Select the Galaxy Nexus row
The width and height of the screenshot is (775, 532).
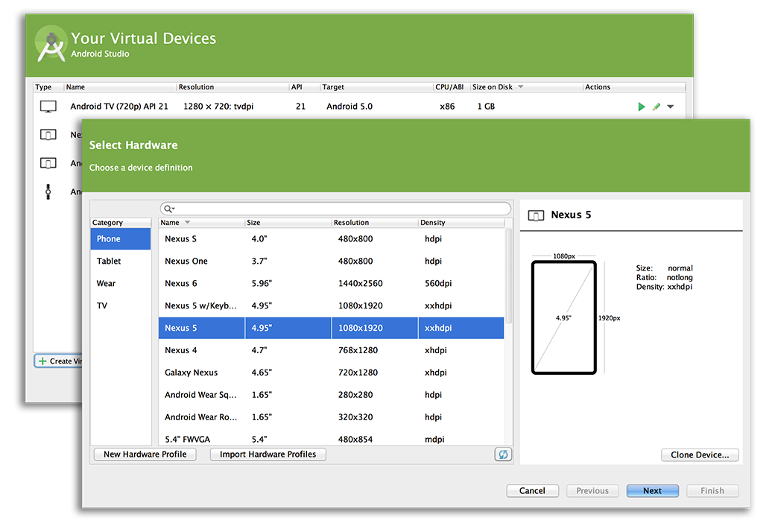click(x=331, y=373)
